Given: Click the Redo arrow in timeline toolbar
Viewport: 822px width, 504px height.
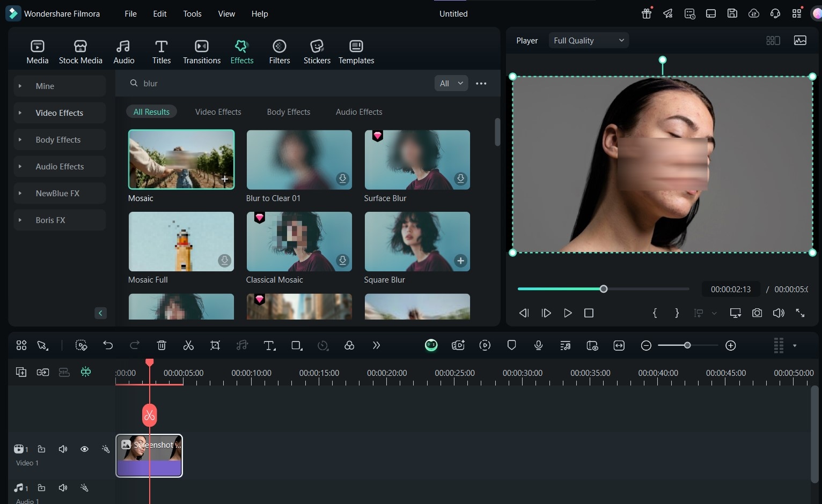Looking at the screenshot, I should 135,345.
